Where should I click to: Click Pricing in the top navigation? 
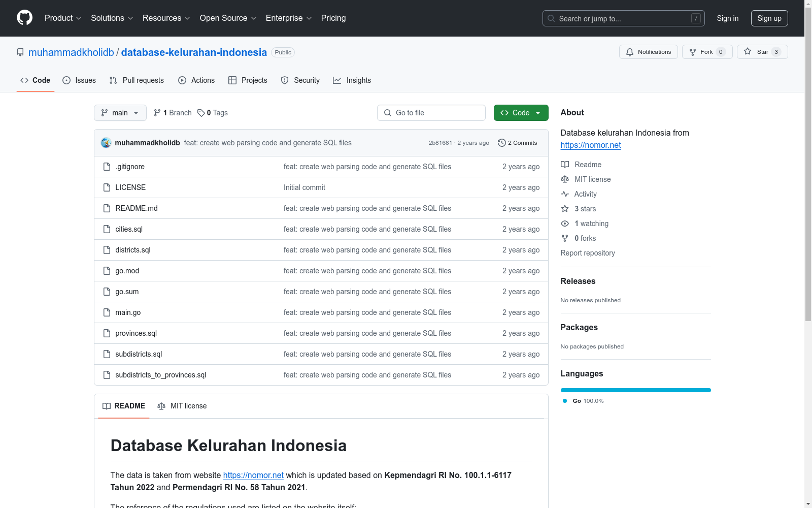coord(333,18)
